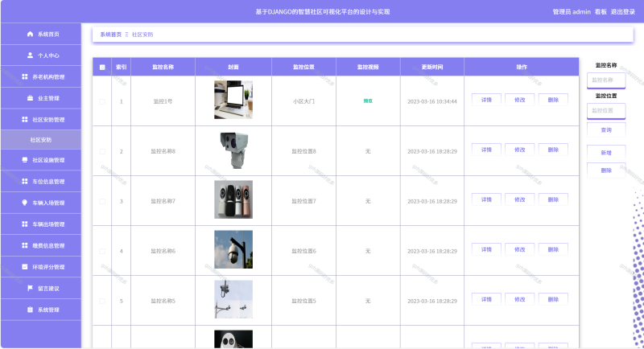The image size is (644, 349).
Task: Open the dome camera thumbnail of 监控名称6
Action: click(233, 249)
